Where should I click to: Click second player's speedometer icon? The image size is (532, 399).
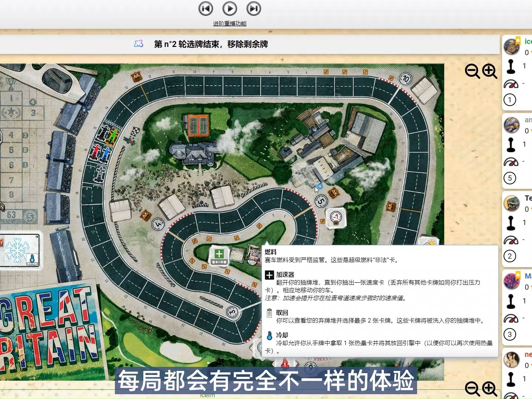pos(511,162)
